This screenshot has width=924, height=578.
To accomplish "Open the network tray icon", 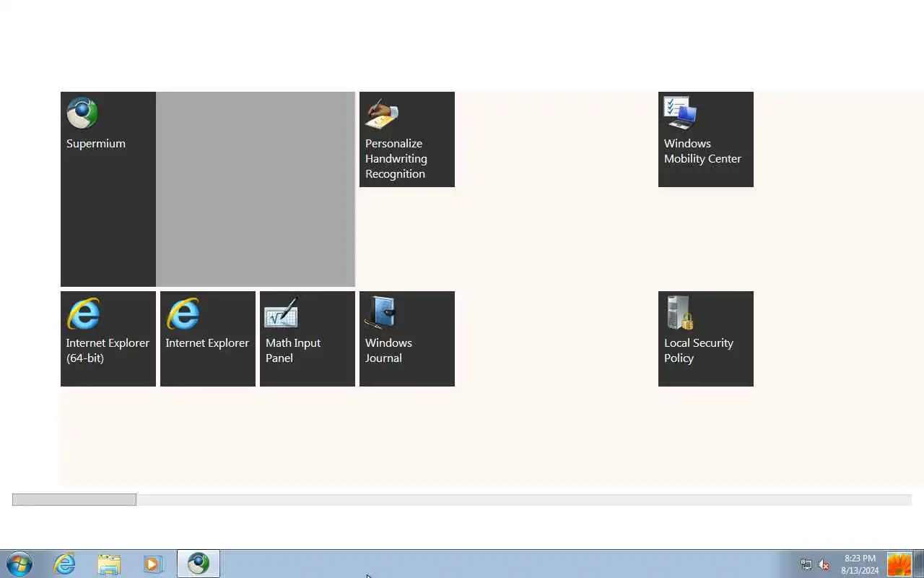I will (806, 565).
